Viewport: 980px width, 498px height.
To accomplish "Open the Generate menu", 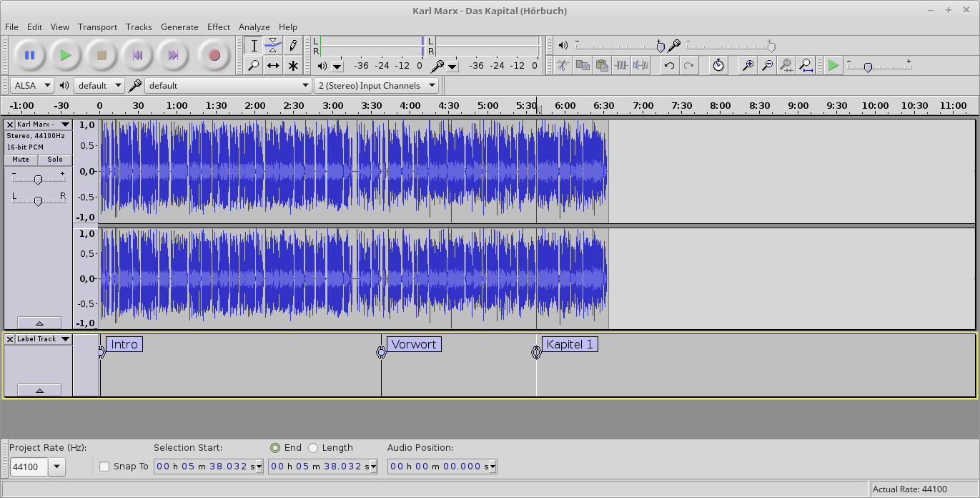I will pyautogui.click(x=179, y=26).
